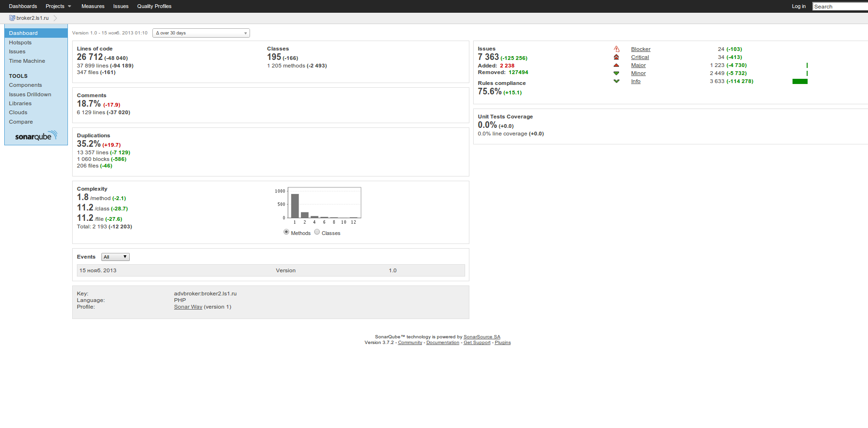Click the 18.7% comments value
The width and height of the screenshot is (868, 428).
[89, 104]
